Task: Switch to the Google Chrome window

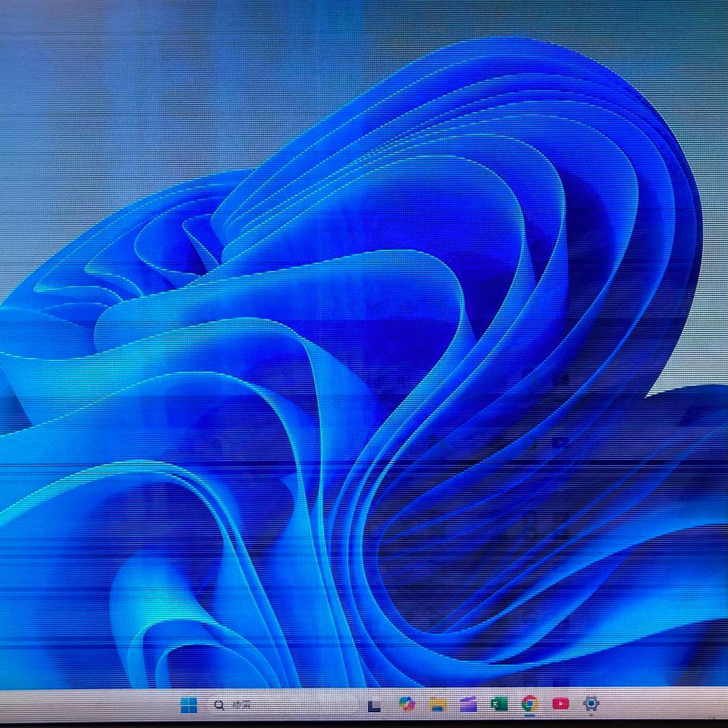Action: (530, 704)
